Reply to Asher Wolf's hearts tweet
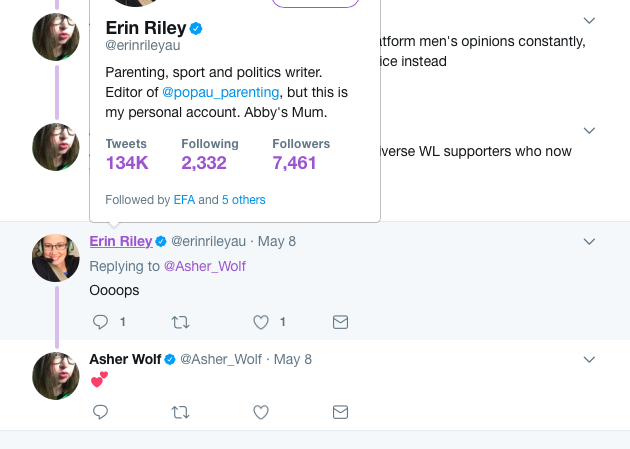 point(100,411)
